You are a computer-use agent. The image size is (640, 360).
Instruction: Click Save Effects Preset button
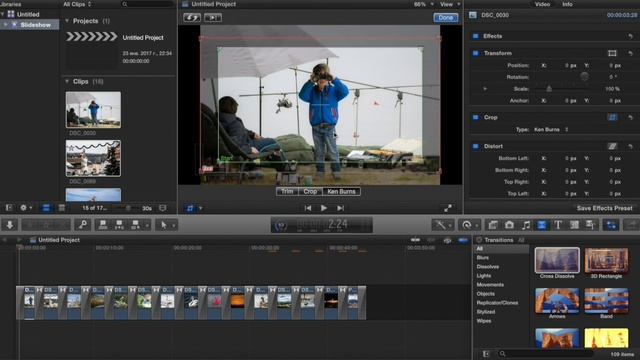coord(604,208)
